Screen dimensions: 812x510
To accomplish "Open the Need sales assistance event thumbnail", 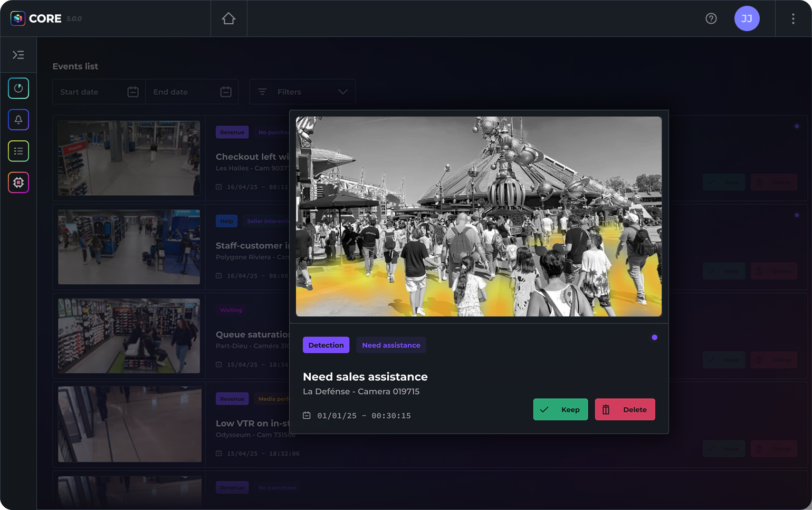I will tap(478, 216).
